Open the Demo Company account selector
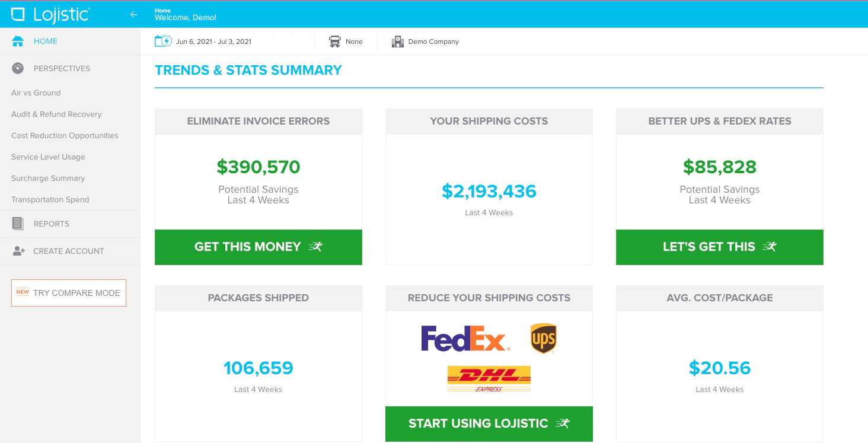This screenshot has width=868, height=443. pos(433,42)
